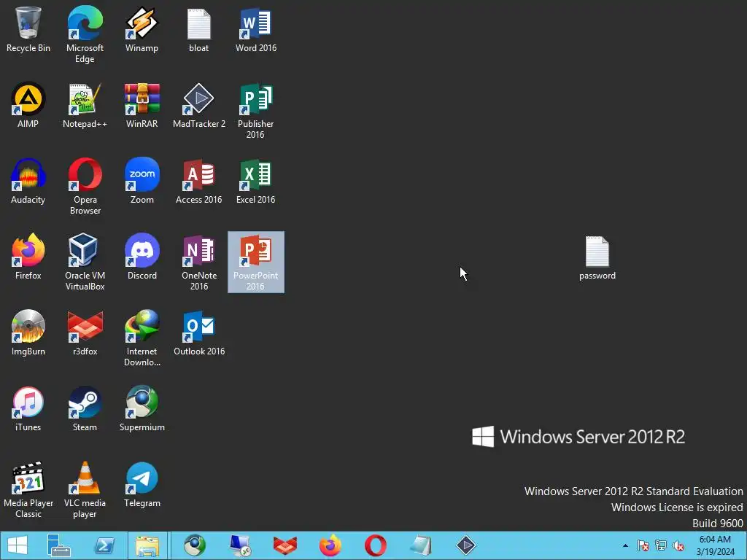Select the Winamp desktop shortcut
Viewport: 747px width, 560px height.
click(142, 29)
